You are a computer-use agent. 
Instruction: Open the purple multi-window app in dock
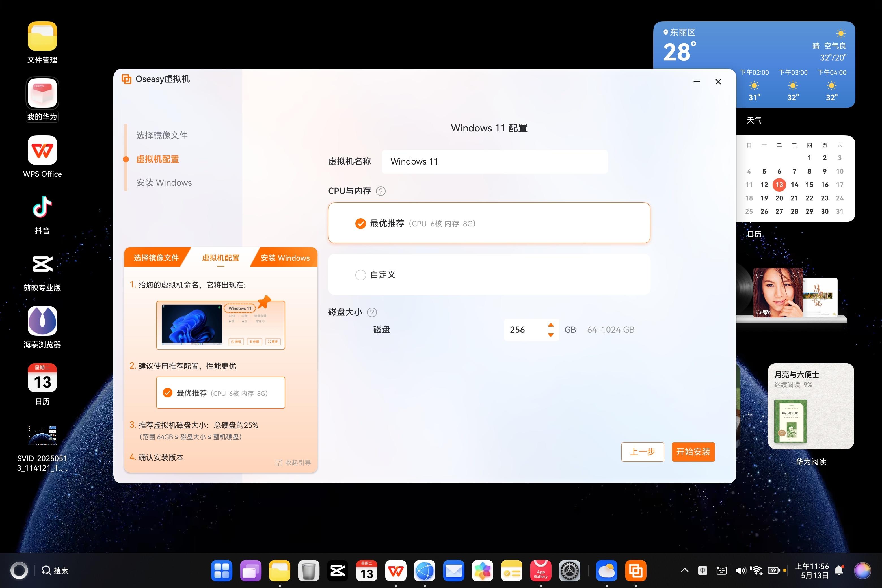(250, 571)
